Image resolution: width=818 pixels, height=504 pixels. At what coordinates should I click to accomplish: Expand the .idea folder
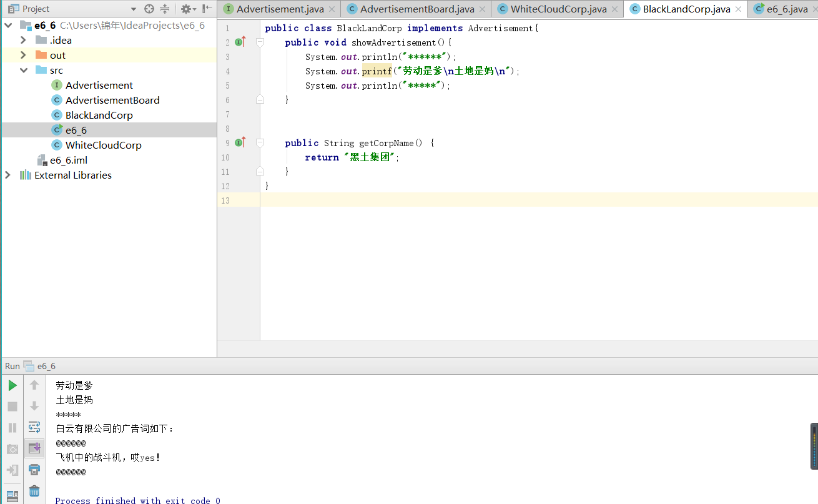[24, 40]
